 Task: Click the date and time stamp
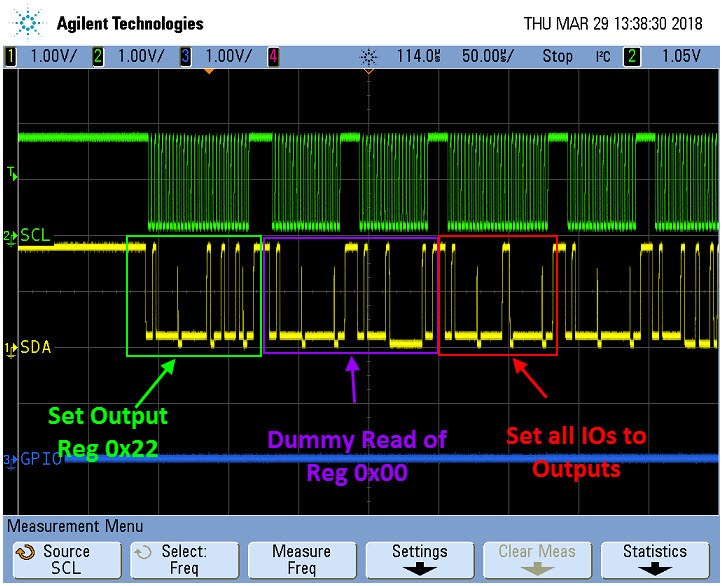click(613, 24)
